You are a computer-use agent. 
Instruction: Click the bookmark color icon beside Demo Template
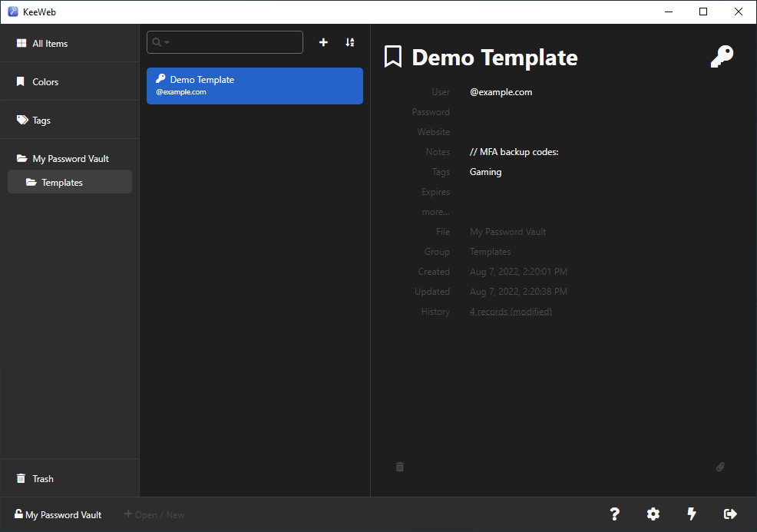(393, 57)
